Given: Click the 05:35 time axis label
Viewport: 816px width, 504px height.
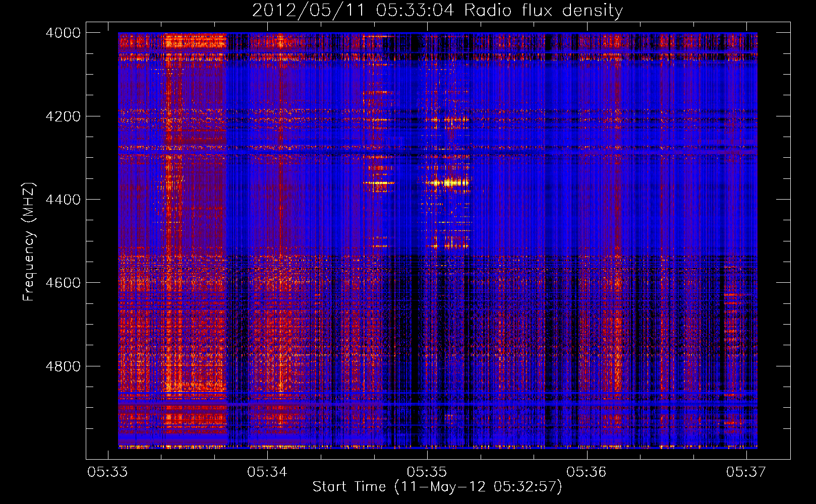Looking at the screenshot, I should click(x=427, y=472).
